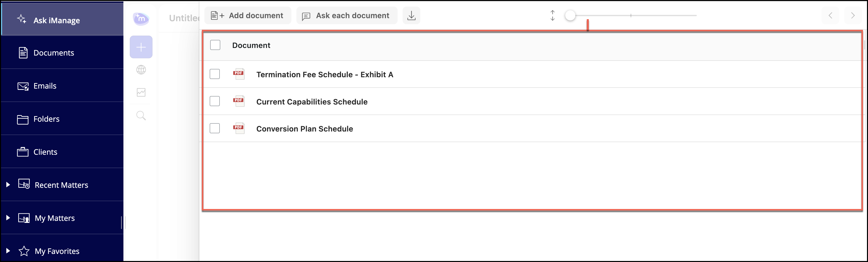The image size is (868, 262).
Task: Expand the My Matters section
Action: (8, 218)
